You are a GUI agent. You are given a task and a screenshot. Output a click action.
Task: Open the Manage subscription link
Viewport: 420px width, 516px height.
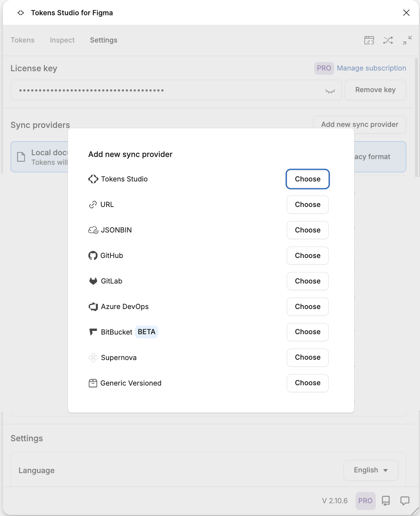tap(371, 68)
